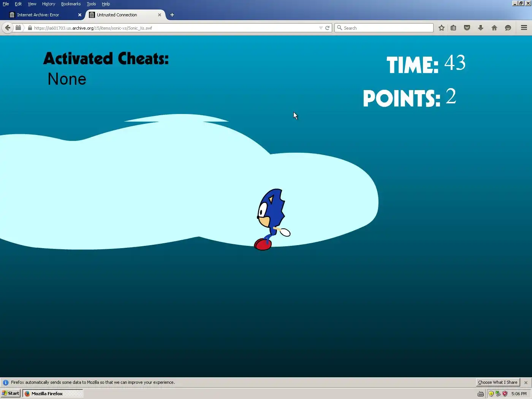Viewport: 532px width, 399px height.
Task: Click the Sonic character in the game
Action: (272, 219)
